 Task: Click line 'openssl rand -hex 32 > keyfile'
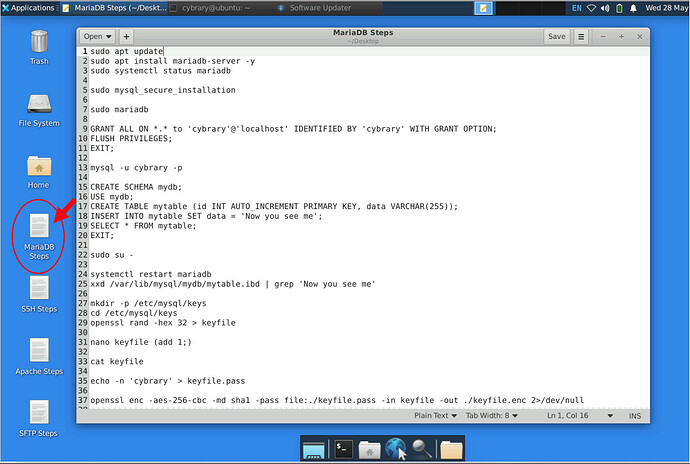coord(163,323)
